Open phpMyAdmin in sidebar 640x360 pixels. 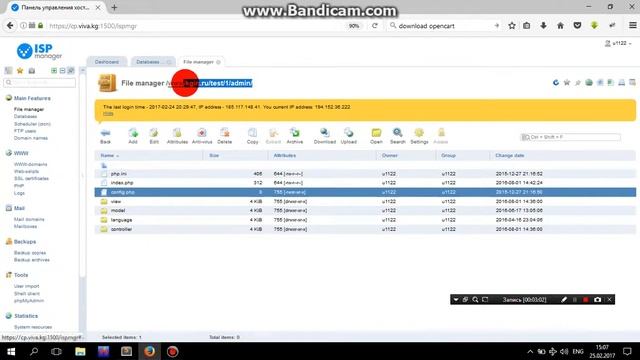tap(29, 301)
